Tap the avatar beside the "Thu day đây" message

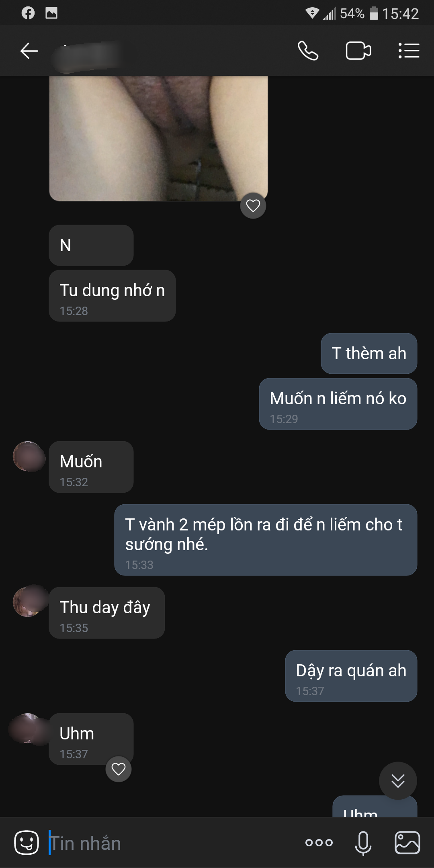pos(29,601)
